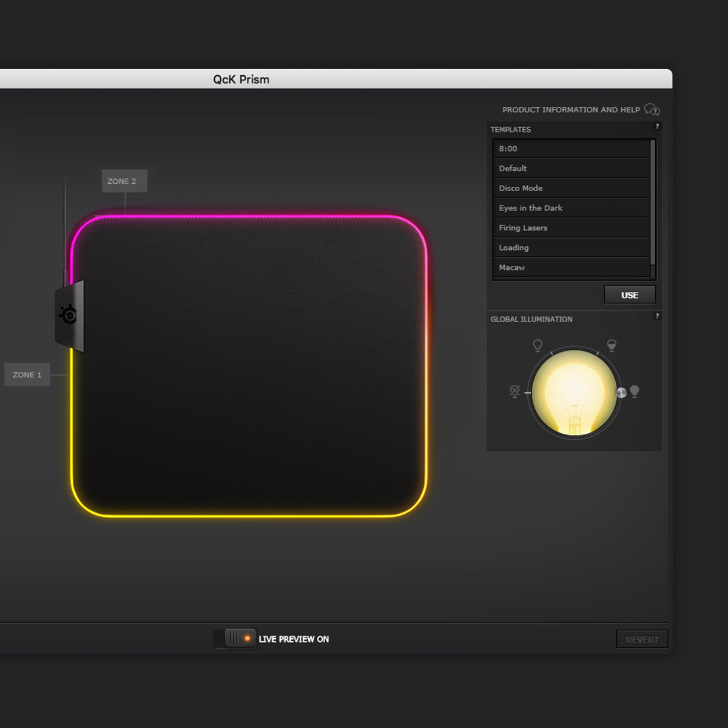Click the SteelSeries logo on the mousepad
The width and height of the screenshot is (728, 728).
pyautogui.click(x=69, y=314)
